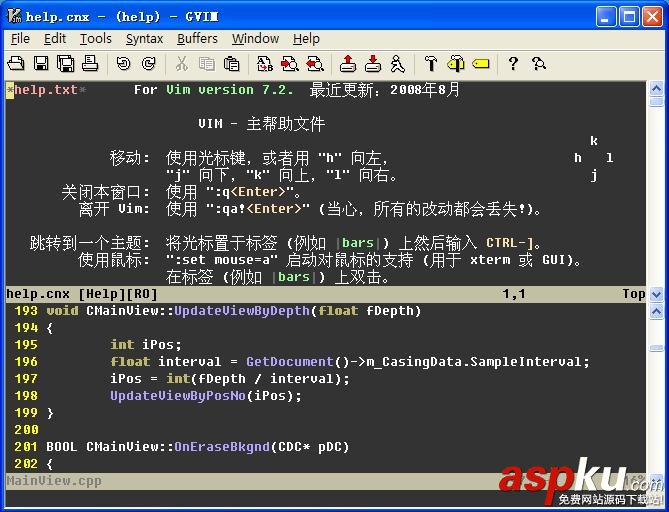Open the Tools menu

[96, 39]
